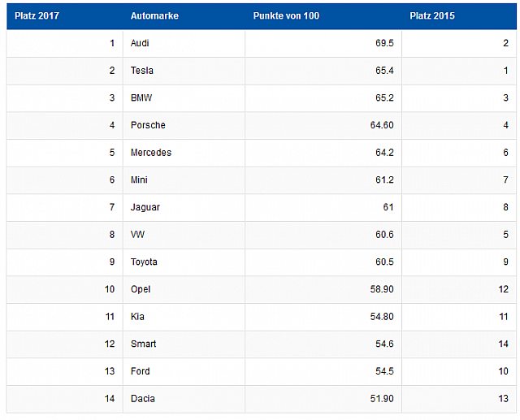Click the Automarke column header
The height and width of the screenshot is (420, 520).
[x=154, y=16]
